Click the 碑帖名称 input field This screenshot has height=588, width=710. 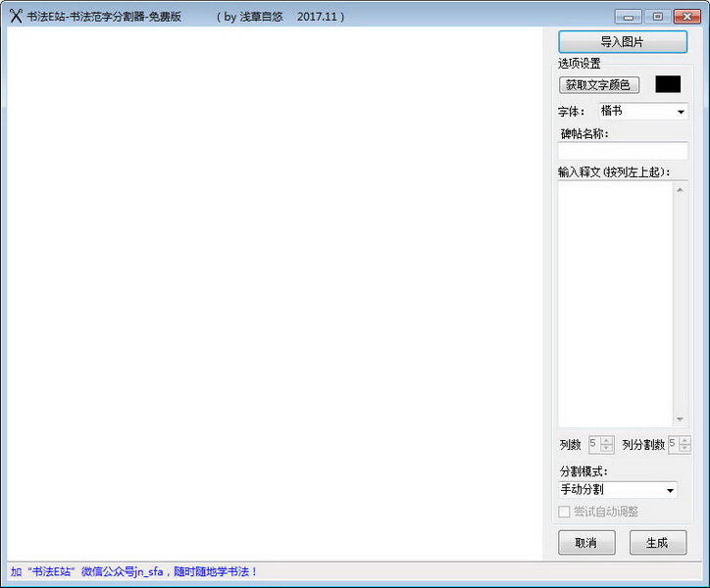pyautogui.click(x=623, y=151)
